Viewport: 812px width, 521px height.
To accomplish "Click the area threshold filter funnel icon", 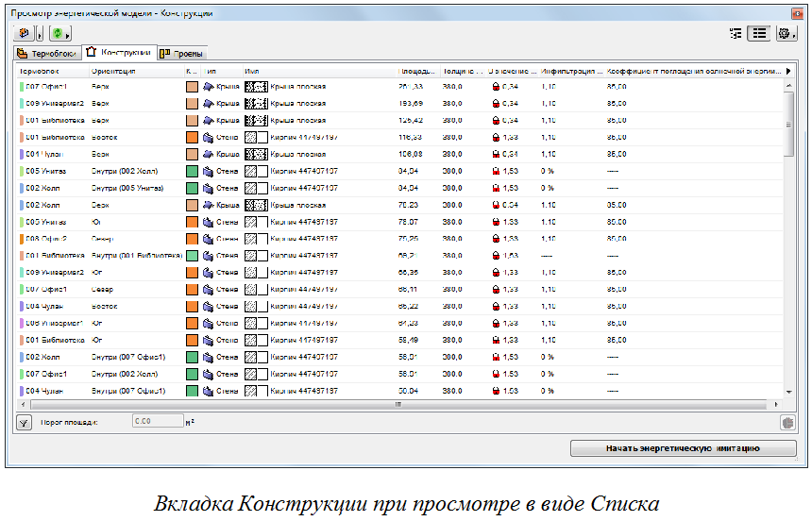I will pos(24,423).
